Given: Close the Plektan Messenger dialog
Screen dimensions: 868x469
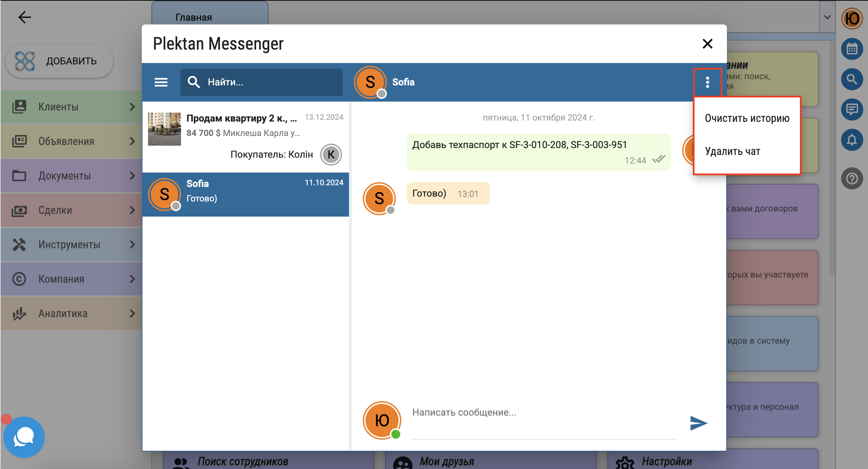Looking at the screenshot, I should coord(707,44).
